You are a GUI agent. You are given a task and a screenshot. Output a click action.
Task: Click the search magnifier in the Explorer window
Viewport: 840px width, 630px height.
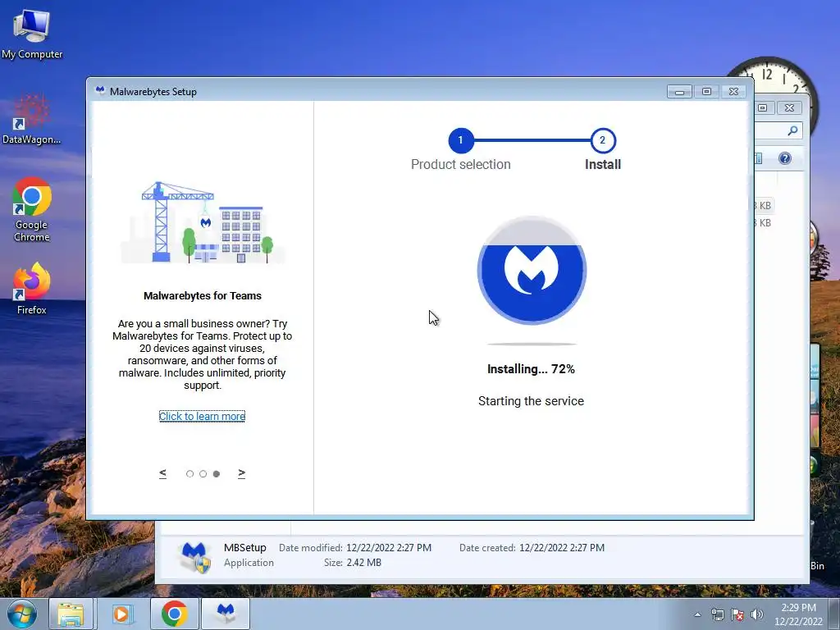click(793, 130)
